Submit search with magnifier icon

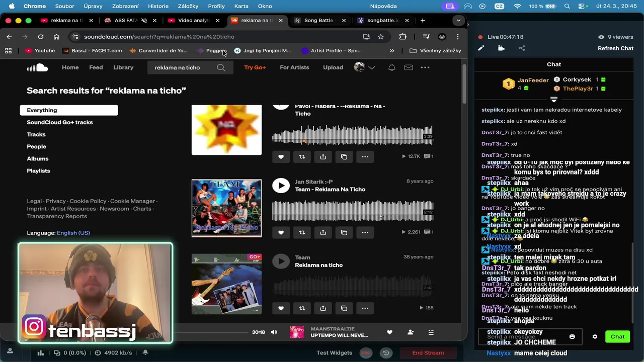(221, 67)
